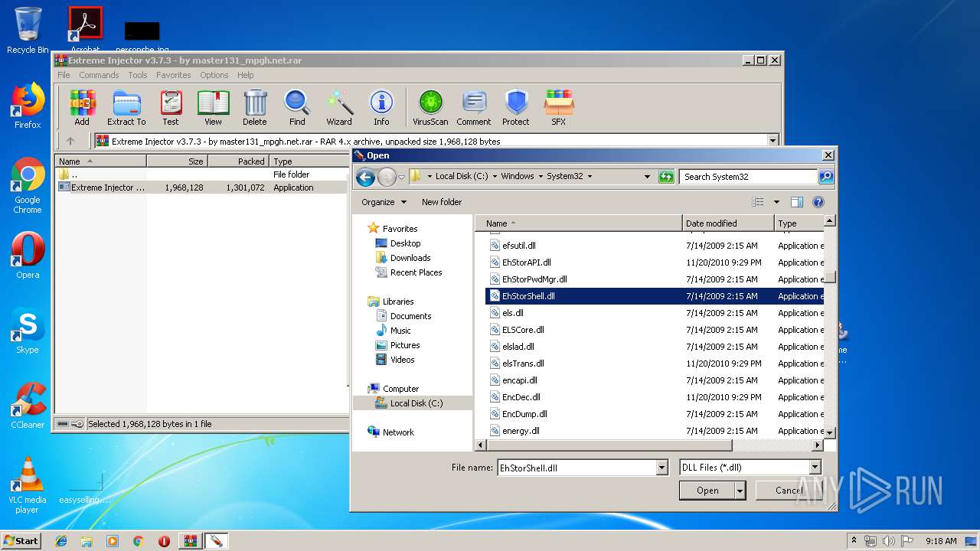Viewport: 980px width, 551px height.
Task: Click the Comment toolbar icon
Action: point(474,107)
